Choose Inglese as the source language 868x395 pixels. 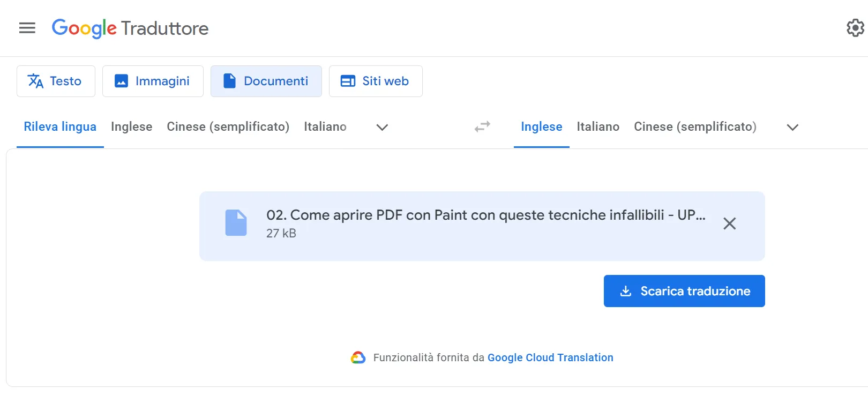[132, 127]
